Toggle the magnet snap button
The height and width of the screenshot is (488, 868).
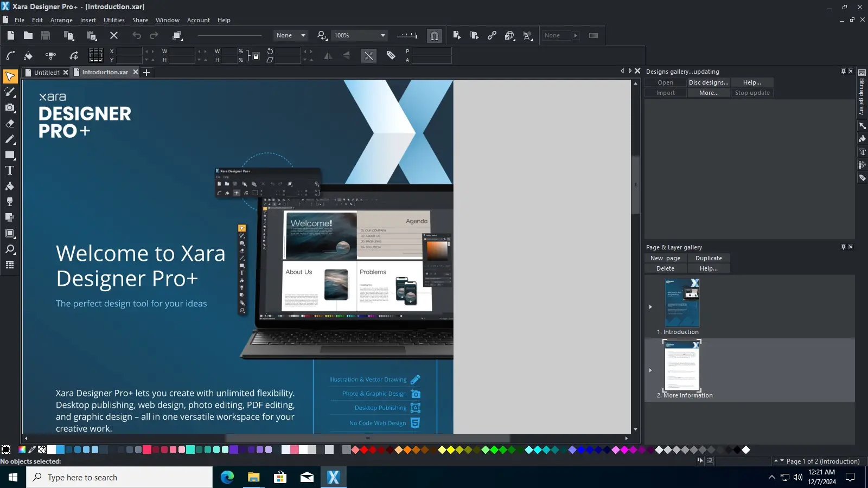coord(434,36)
